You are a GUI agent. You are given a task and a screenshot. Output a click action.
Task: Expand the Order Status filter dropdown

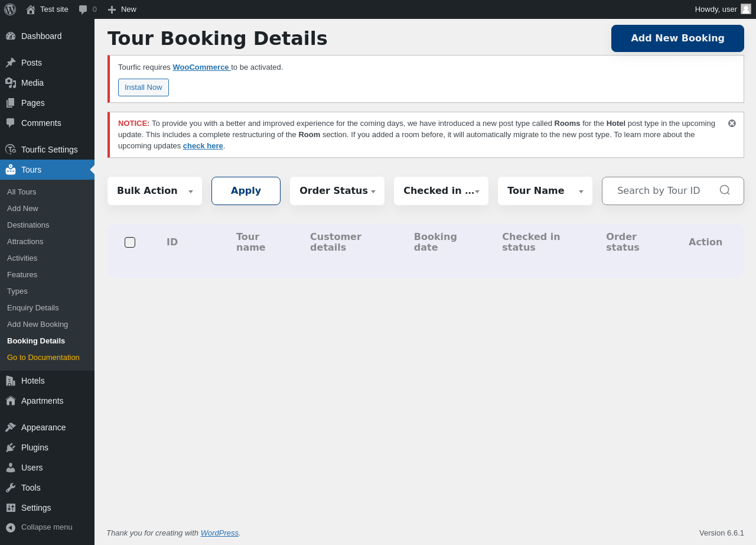pyautogui.click(x=337, y=191)
